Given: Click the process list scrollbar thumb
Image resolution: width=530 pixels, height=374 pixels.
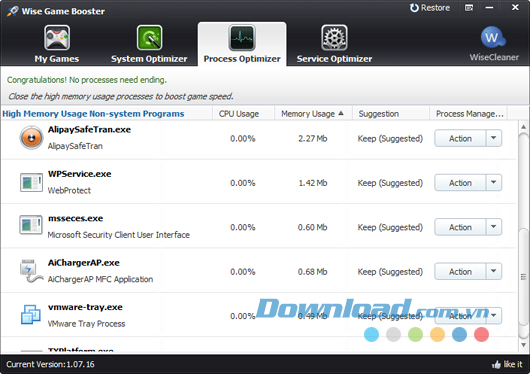Looking at the screenshot, I should 523,277.
